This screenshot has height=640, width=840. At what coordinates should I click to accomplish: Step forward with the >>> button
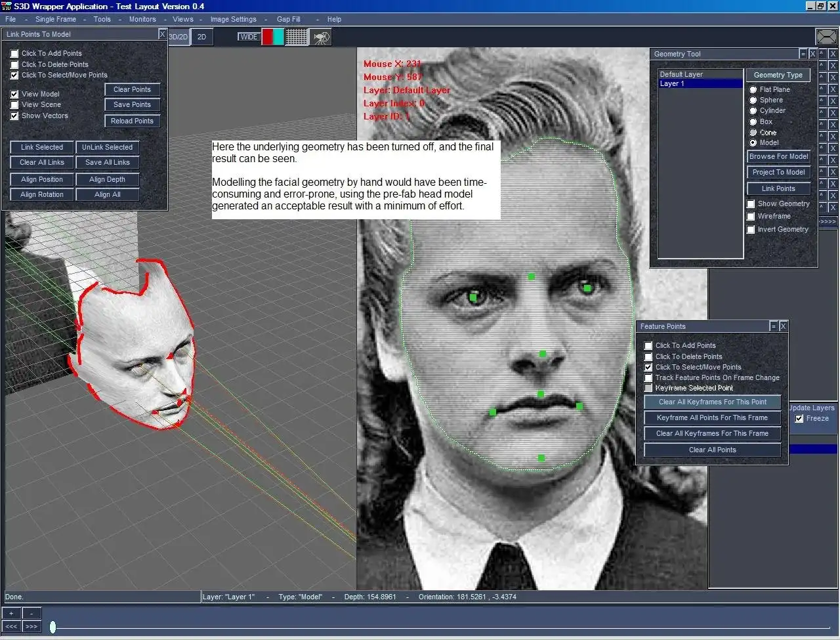pos(31,626)
